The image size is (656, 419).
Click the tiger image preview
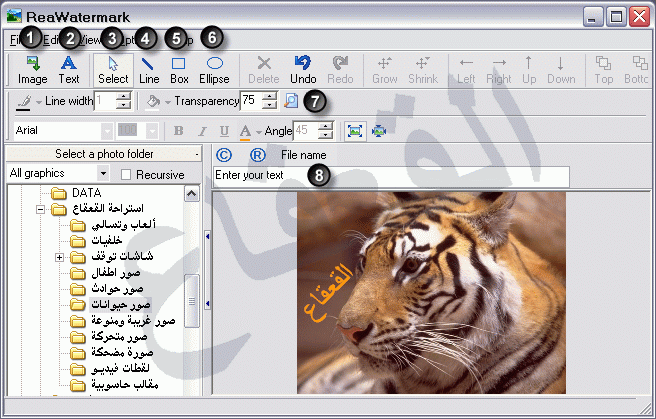pyautogui.click(x=431, y=293)
